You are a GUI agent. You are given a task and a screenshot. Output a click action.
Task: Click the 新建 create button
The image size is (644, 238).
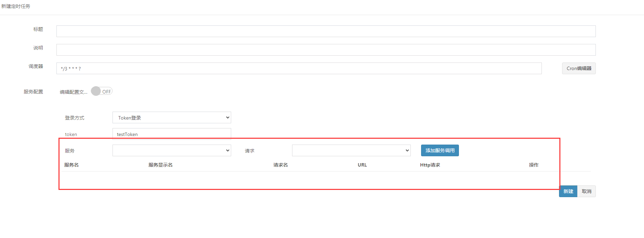click(x=568, y=191)
